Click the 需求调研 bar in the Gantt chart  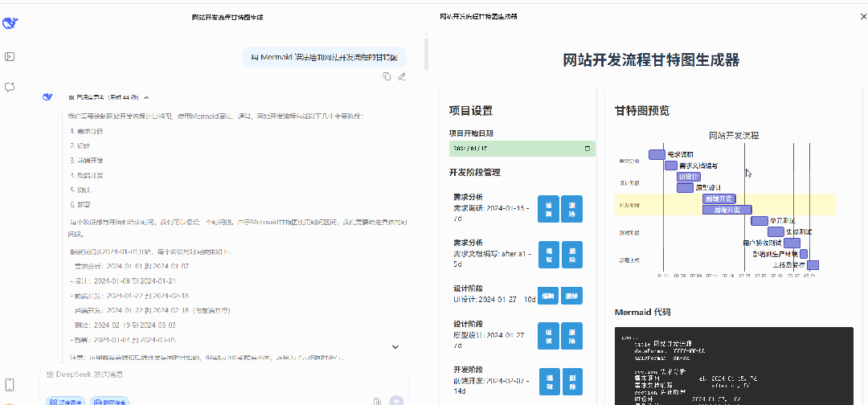pos(657,154)
